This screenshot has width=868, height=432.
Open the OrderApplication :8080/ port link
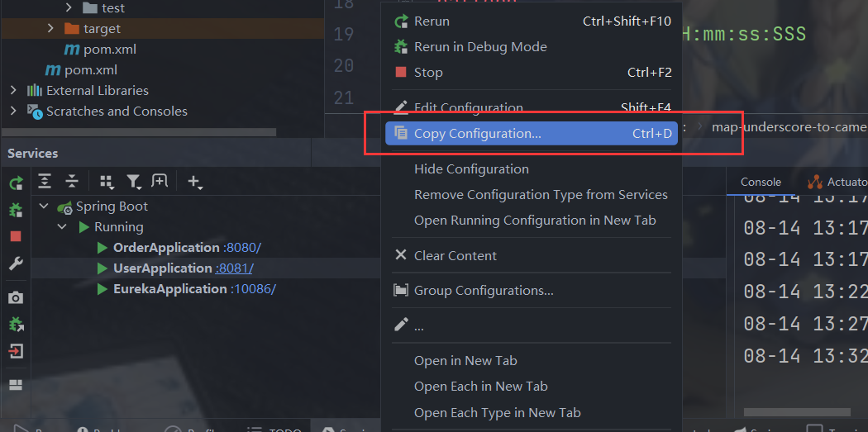242,248
